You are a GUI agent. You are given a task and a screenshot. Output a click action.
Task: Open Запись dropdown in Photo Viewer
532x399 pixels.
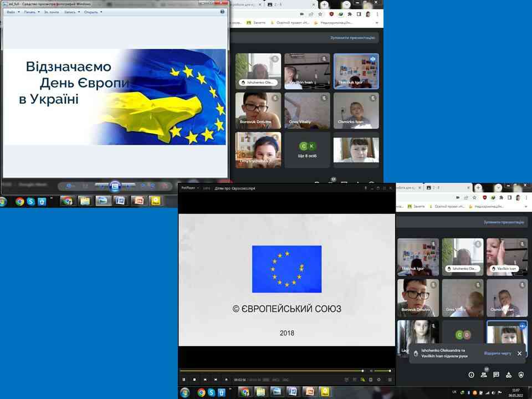click(71, 12)
